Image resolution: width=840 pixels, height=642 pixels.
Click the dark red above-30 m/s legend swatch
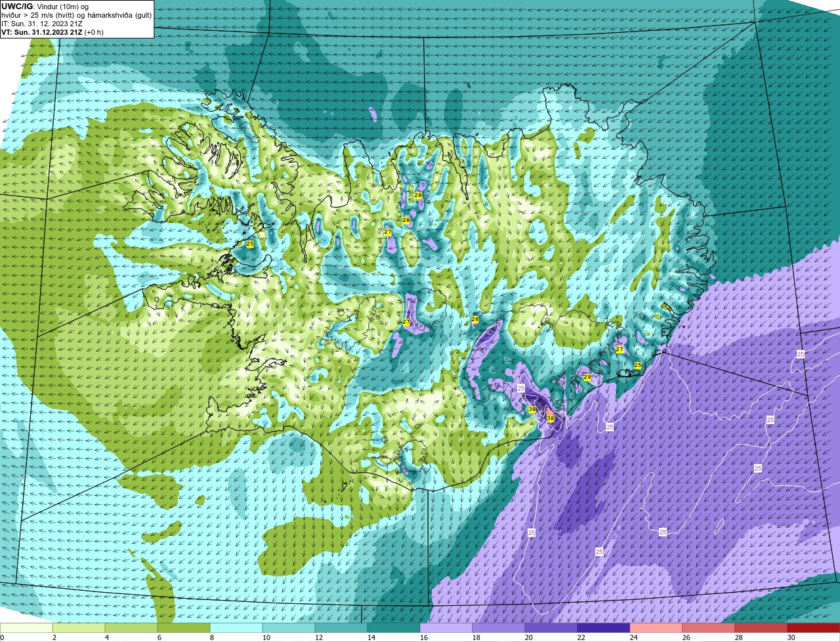(x=814, y=628)
